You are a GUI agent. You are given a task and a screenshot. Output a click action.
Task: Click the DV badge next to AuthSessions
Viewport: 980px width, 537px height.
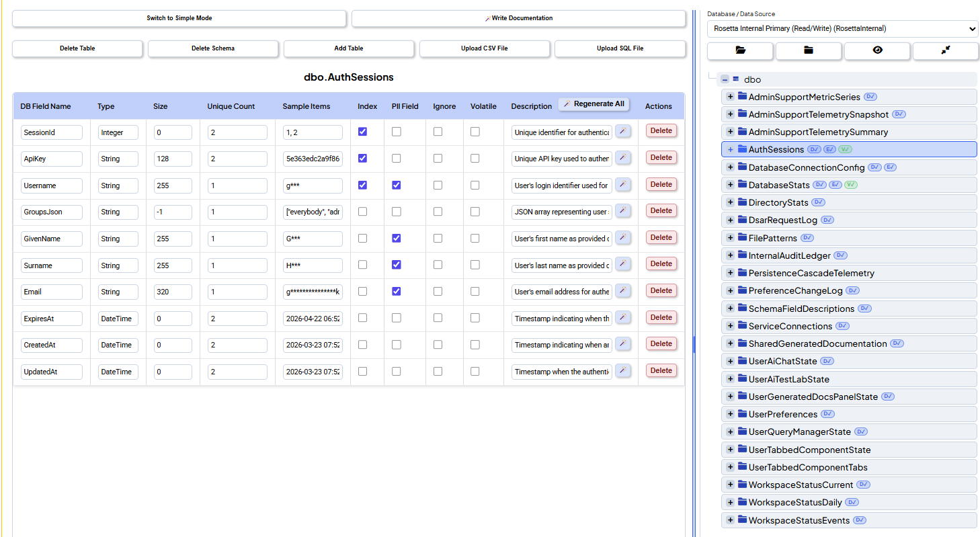(814, 149)
